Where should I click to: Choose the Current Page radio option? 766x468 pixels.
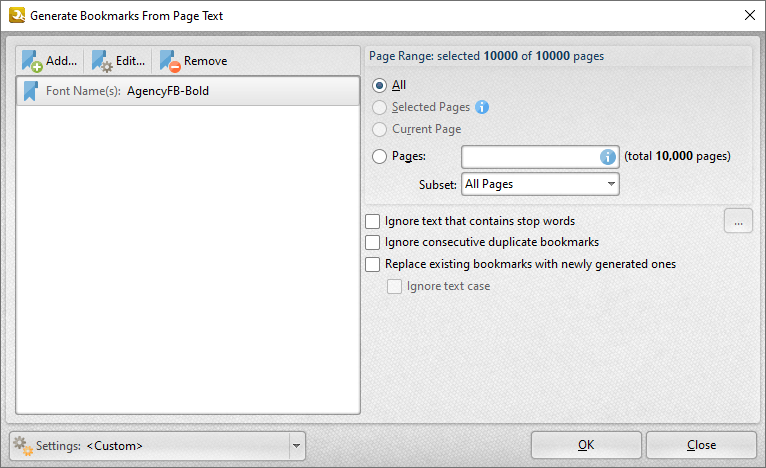click(x=380, y=129)
